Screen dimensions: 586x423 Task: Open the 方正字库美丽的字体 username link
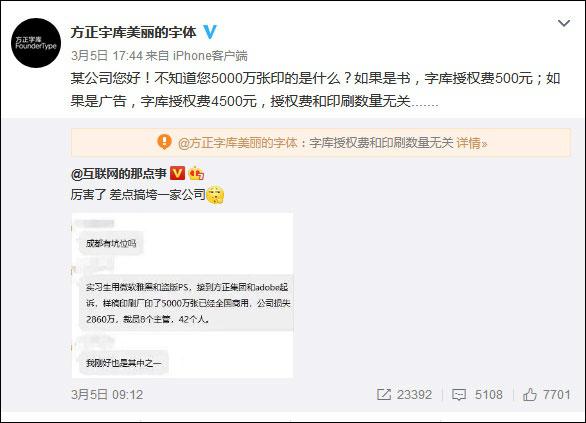[x=133, y=33]
